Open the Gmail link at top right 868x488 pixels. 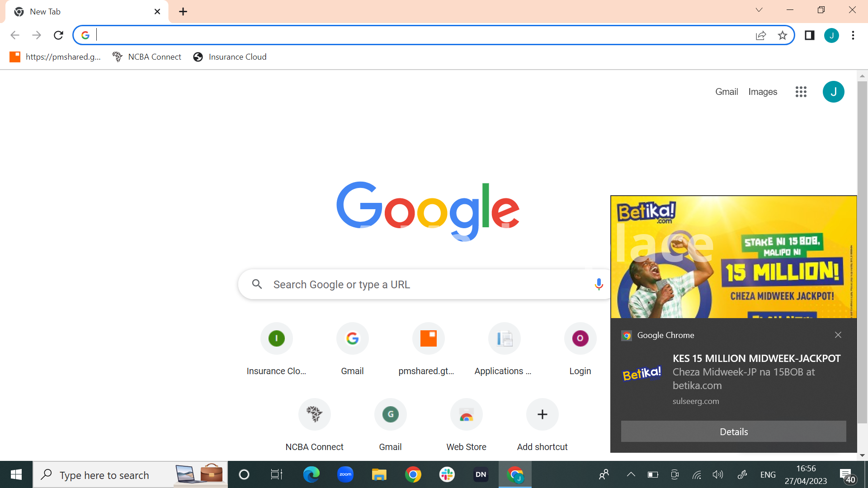coord(726,92)
